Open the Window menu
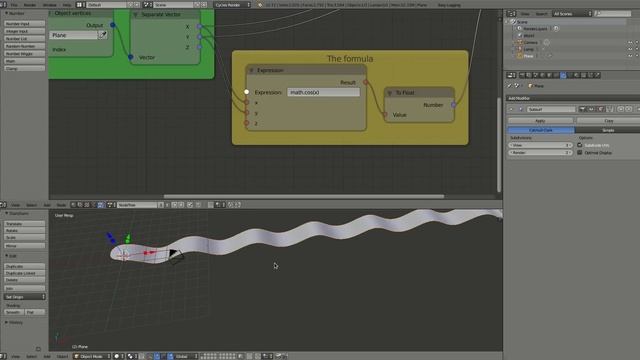Viewport: 640px width, 360px height. pyautogui.click(x=50, y=5)
